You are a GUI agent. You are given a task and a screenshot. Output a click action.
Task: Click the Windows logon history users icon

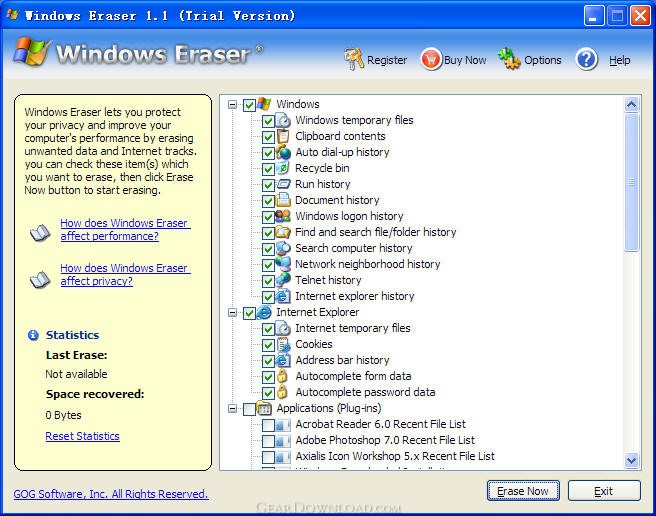[x=283, y=216]
